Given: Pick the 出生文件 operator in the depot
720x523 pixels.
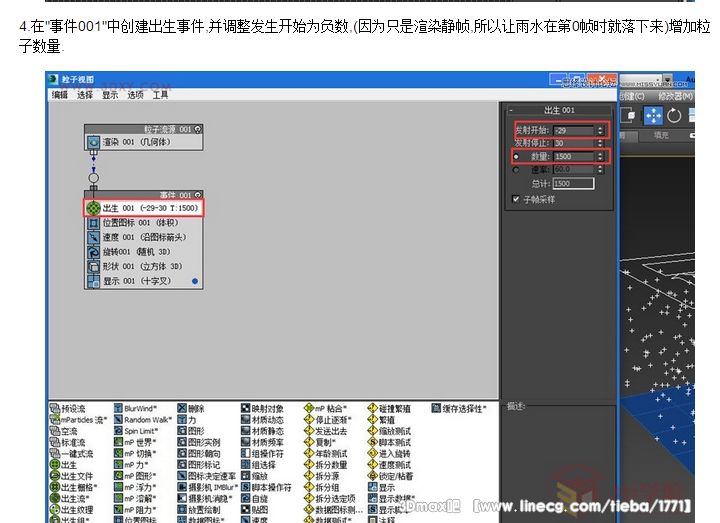Looking at the screenshot, I should [x=71, y=476].
